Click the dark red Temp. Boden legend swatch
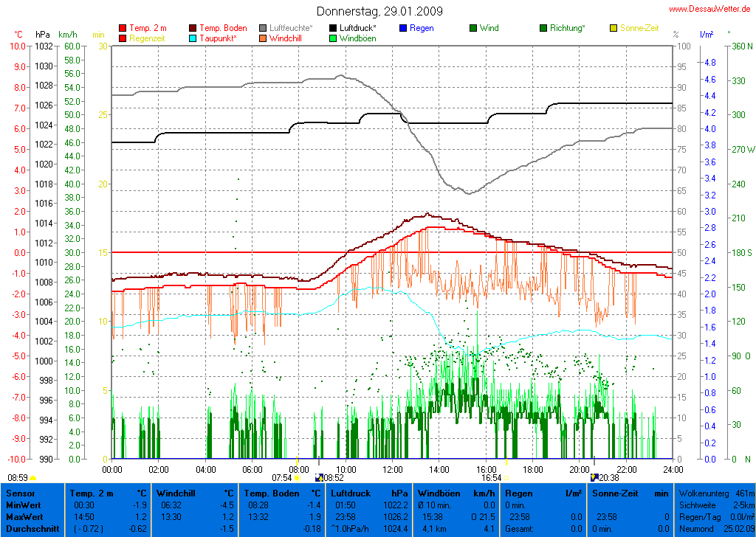Viewport: 756px width, 537px height. click(x=193, y=28)
